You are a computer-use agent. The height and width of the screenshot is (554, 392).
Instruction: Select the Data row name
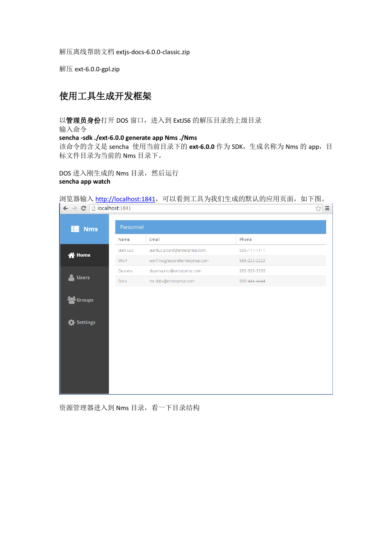click(123, 281)
